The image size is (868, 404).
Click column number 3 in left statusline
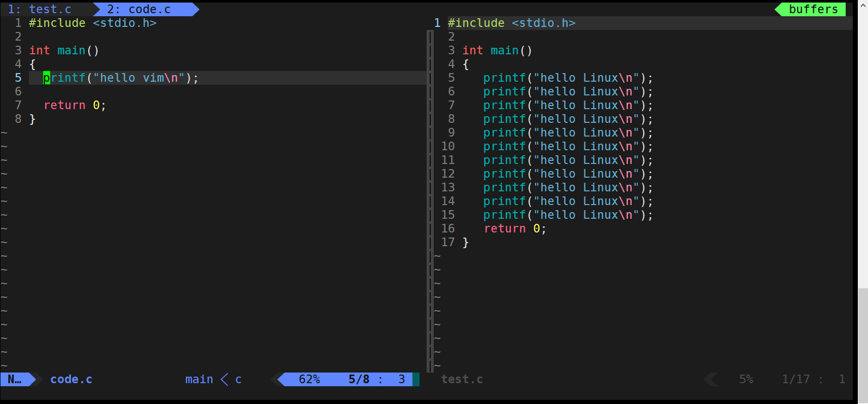pyautogui.click(x=401, y=379)
